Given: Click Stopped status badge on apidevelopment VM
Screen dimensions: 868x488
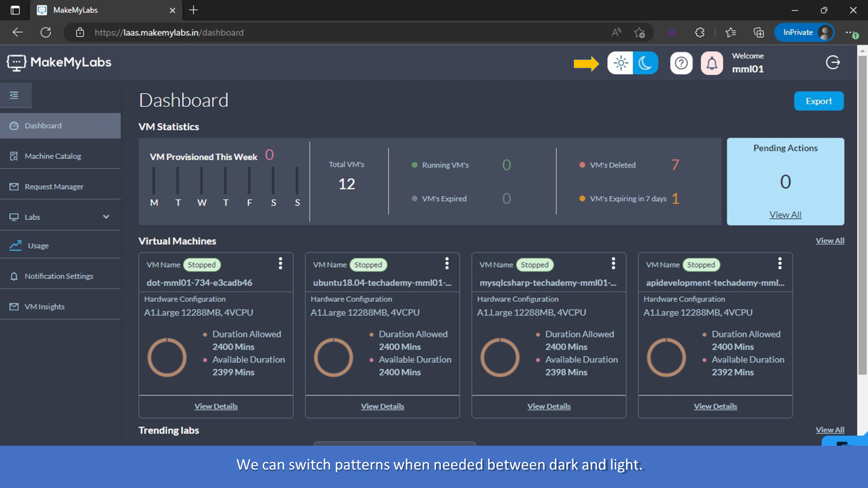Looking at the screenshot, I should tap(701, 265).
